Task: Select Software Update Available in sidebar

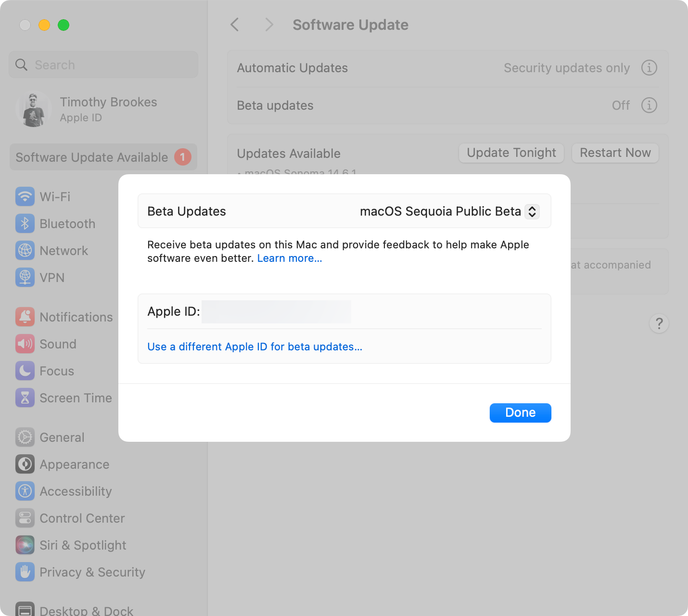Action: pyautogui.click(x=103, y=157)
